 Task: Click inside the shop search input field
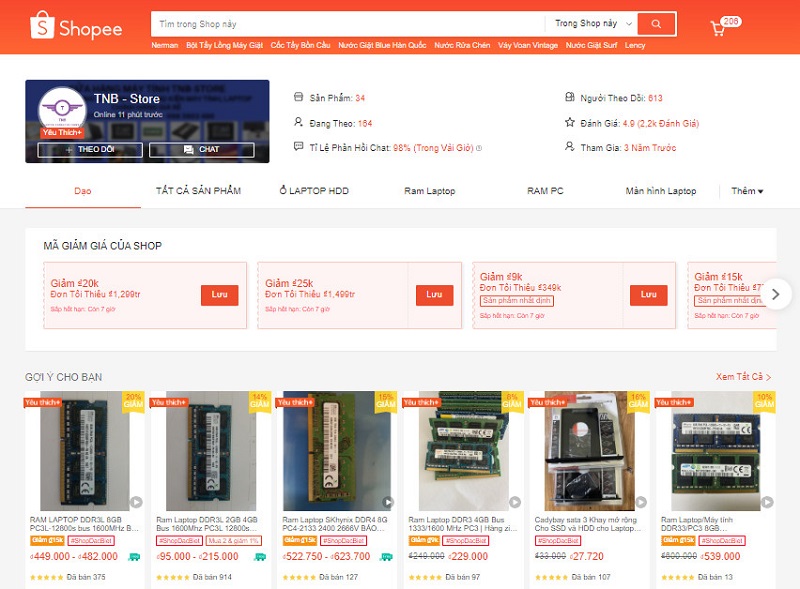[345, 23]
